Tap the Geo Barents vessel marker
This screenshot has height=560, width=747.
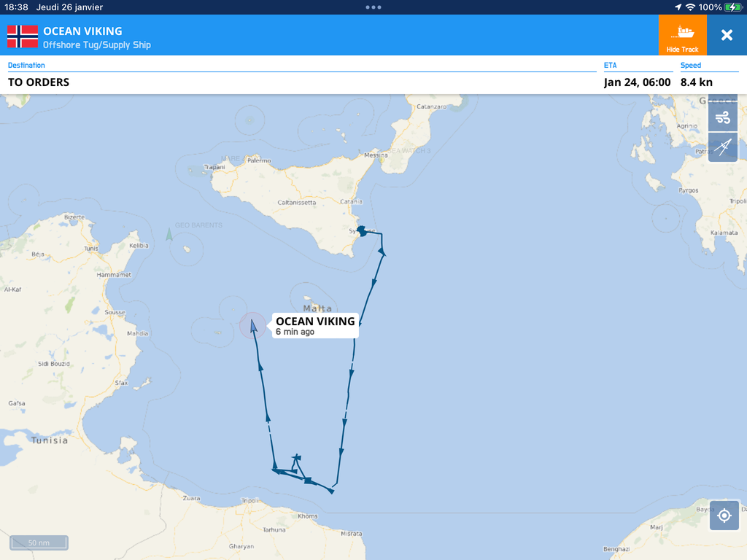[x=169, y=234]
